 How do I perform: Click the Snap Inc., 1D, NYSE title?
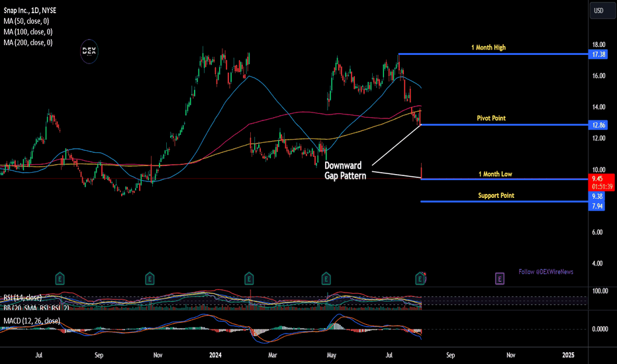pyautogui.click(x=30, y=11)
